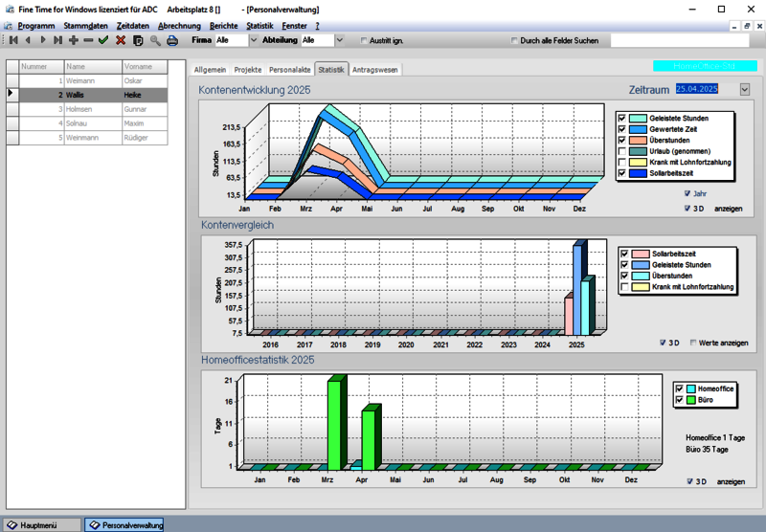Open the Fenster menu

tap(295, 26)
